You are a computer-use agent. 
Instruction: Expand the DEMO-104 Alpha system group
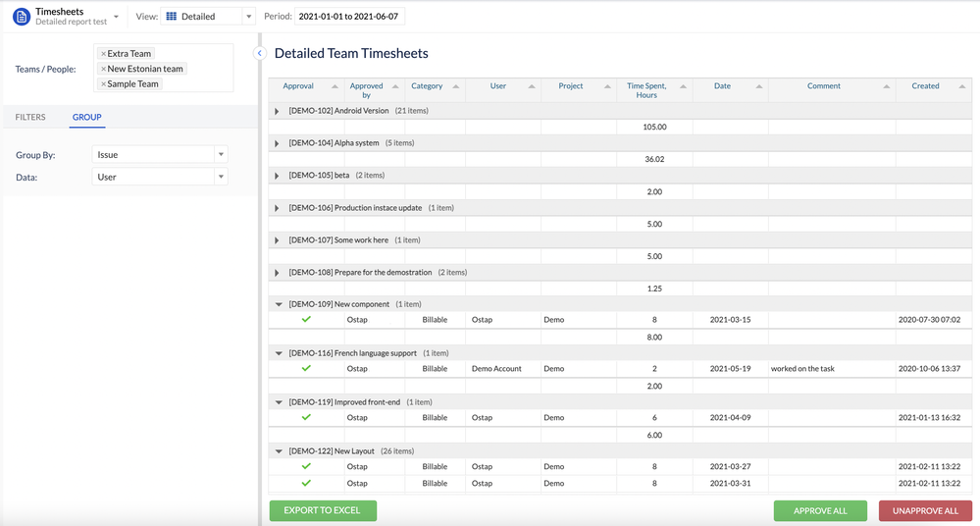[277, 143]
